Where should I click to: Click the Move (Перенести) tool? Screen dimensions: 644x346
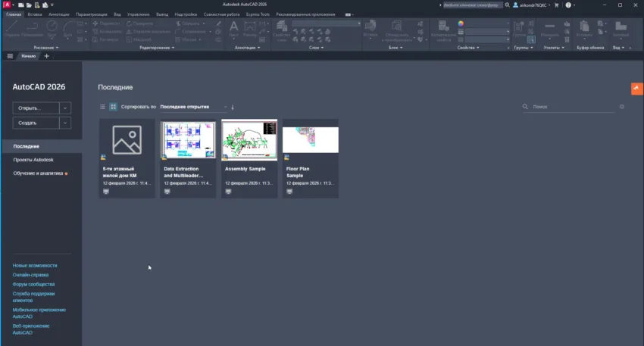(x=106, y=23)
